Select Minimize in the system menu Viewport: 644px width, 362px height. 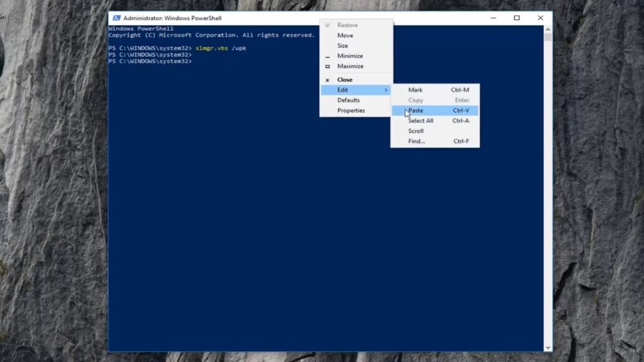356,56
